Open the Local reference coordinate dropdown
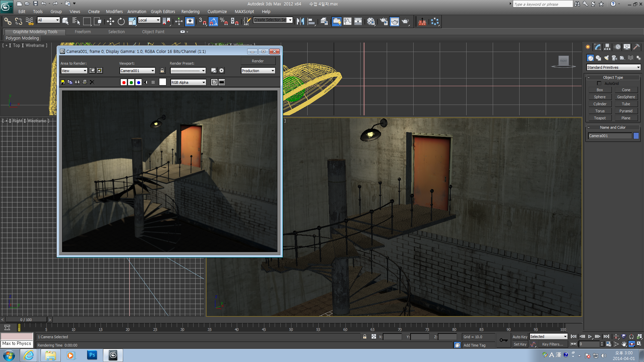The image size is (644, 362). click(149, 20)
